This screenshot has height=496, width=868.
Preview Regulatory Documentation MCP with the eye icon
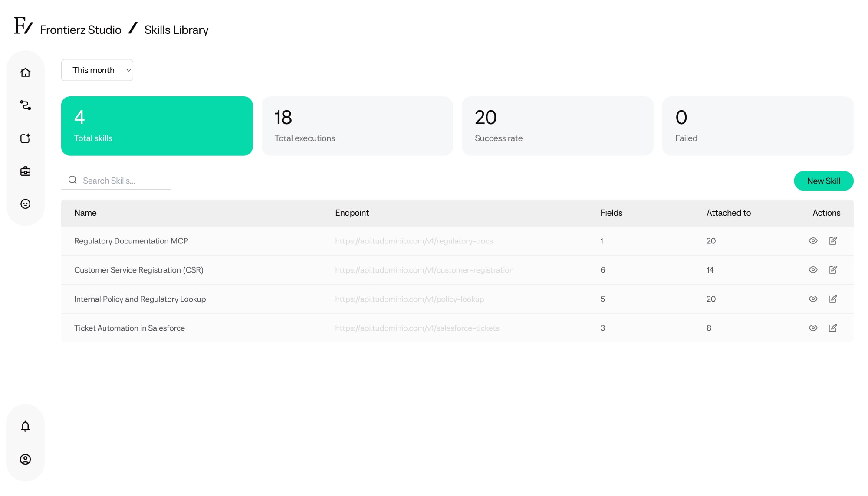pyautogui.click(x=813, y=241)
